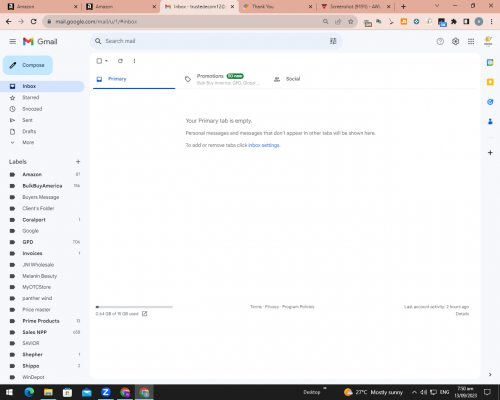
Task: Create a new label with plus icon
Action: click(78, 162)
